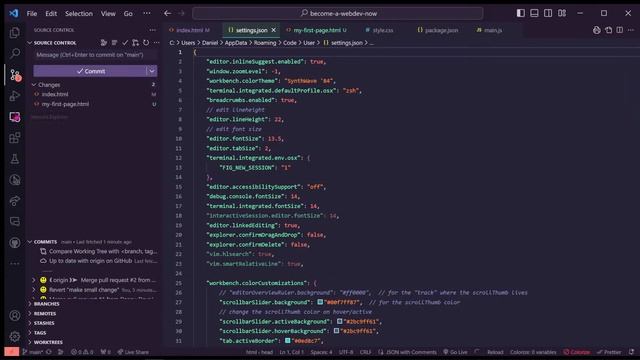Switch to the main.js tab
640x360 pixels.
click(489, 30)
